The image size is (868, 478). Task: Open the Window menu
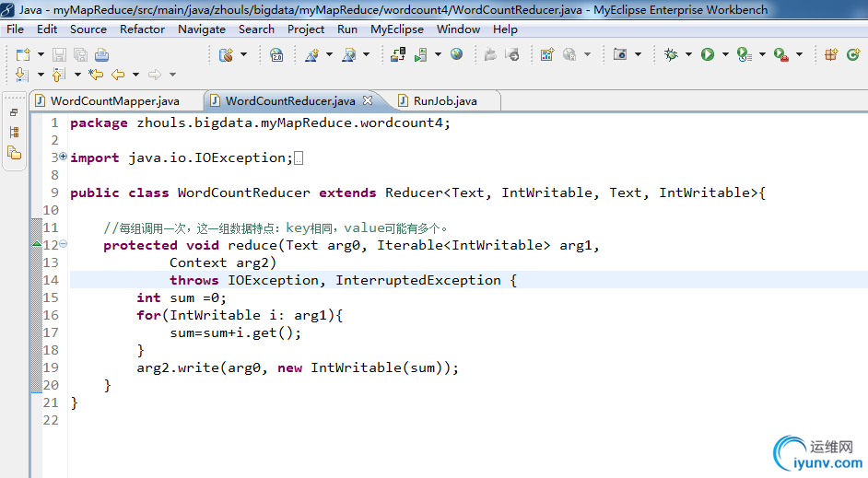tap(458, 29)
